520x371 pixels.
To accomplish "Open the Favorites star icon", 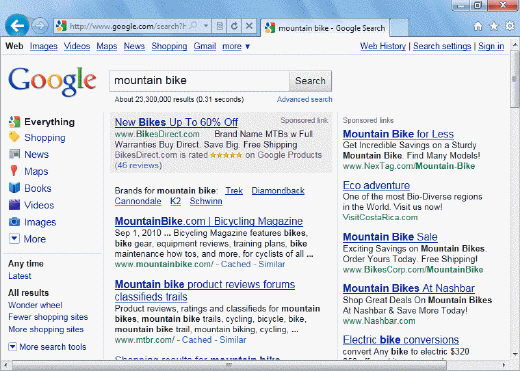I will [x=494, y=26].
